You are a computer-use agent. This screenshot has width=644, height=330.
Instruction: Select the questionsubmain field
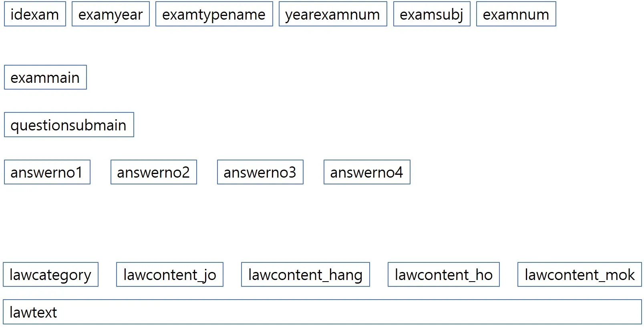click(x=69, y=125)
